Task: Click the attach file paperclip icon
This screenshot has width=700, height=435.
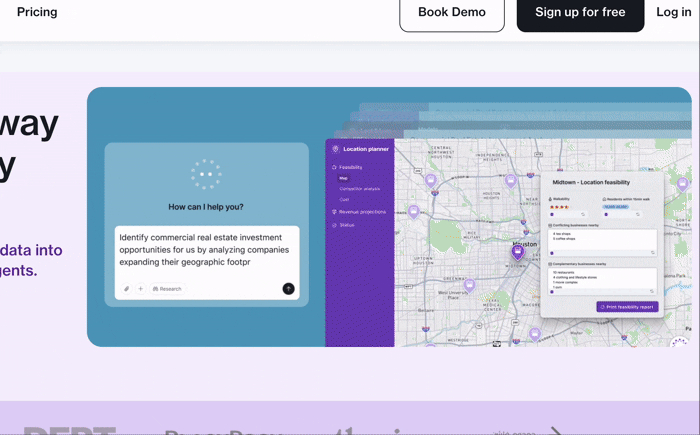Action: pos(127,289)
